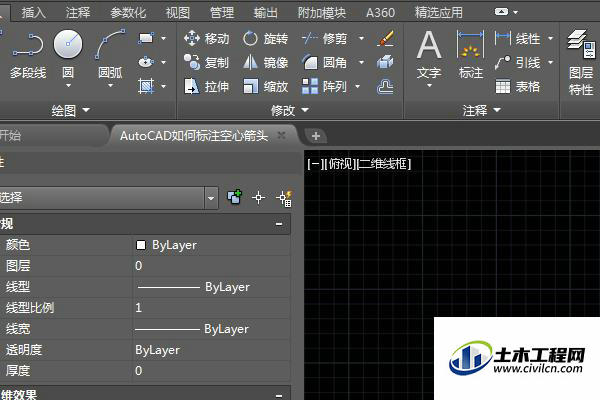Click the Explode icon in Modify panel
600x400 pixels.
(x=385, y=62)
